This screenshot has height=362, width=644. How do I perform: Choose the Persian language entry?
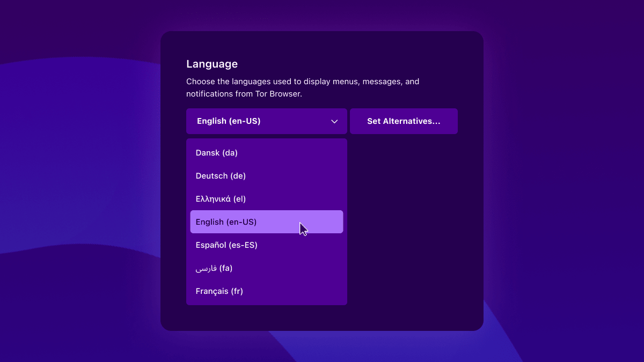coord(214,268)
